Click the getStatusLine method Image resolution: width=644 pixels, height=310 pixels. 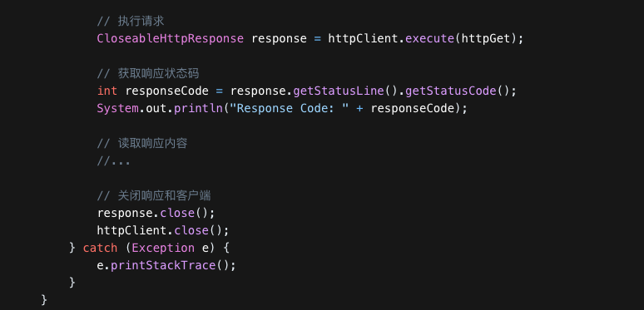click(339, 91)
